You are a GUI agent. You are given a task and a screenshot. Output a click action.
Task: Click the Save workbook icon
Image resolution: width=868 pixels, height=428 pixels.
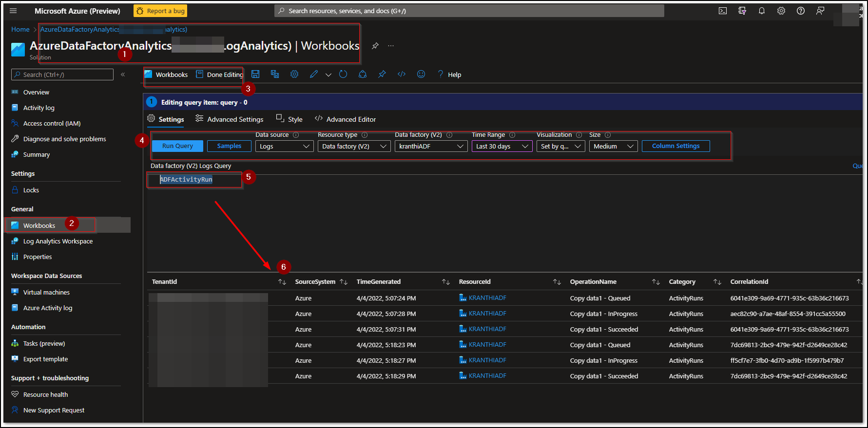255,74
